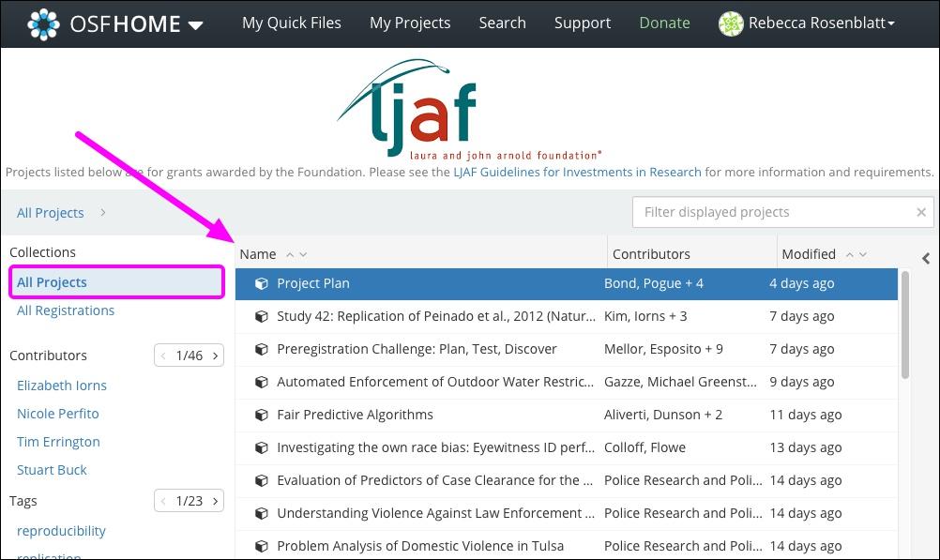The height and width of the screenshot is (560, 940).
Task: Select All Projects collection
Action: click(x=117, y=282)
